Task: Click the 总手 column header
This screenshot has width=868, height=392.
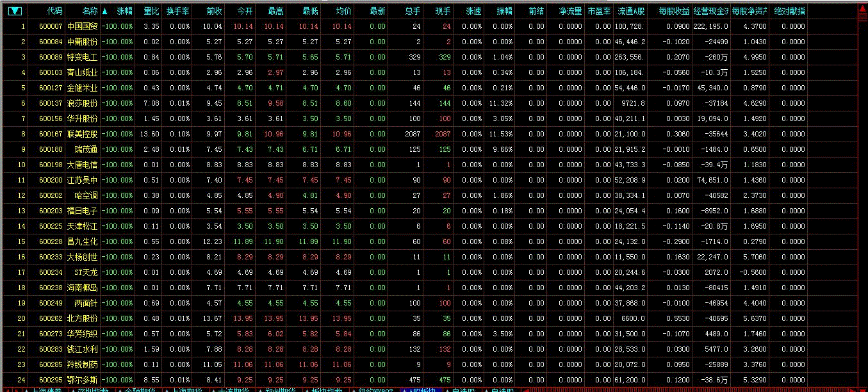Action: coord(413,11)
